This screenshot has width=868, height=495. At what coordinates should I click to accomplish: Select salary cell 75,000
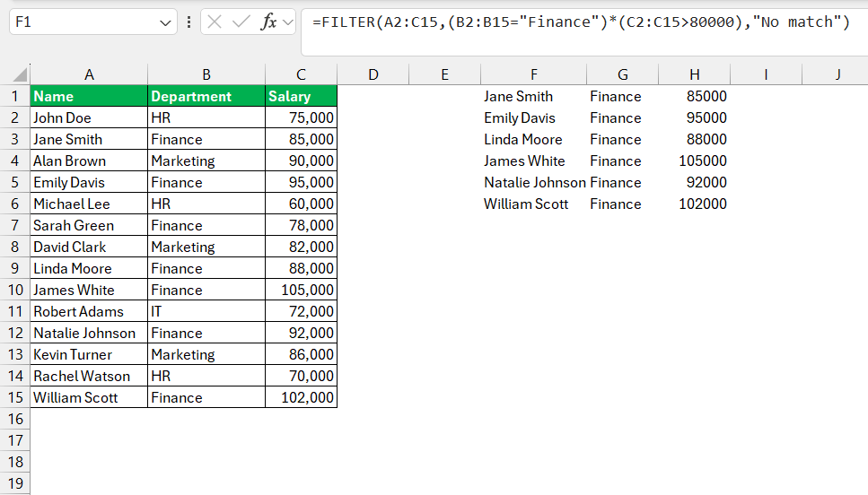(x=301, y=117)
